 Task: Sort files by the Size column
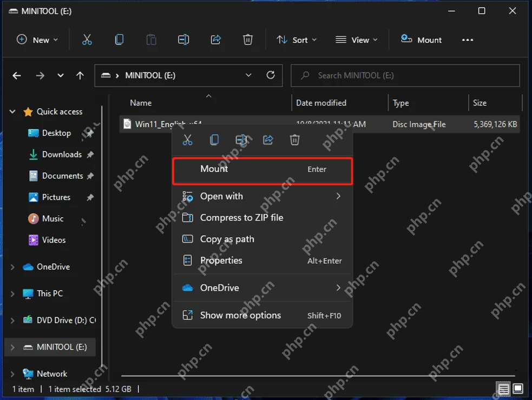(480, 103)
